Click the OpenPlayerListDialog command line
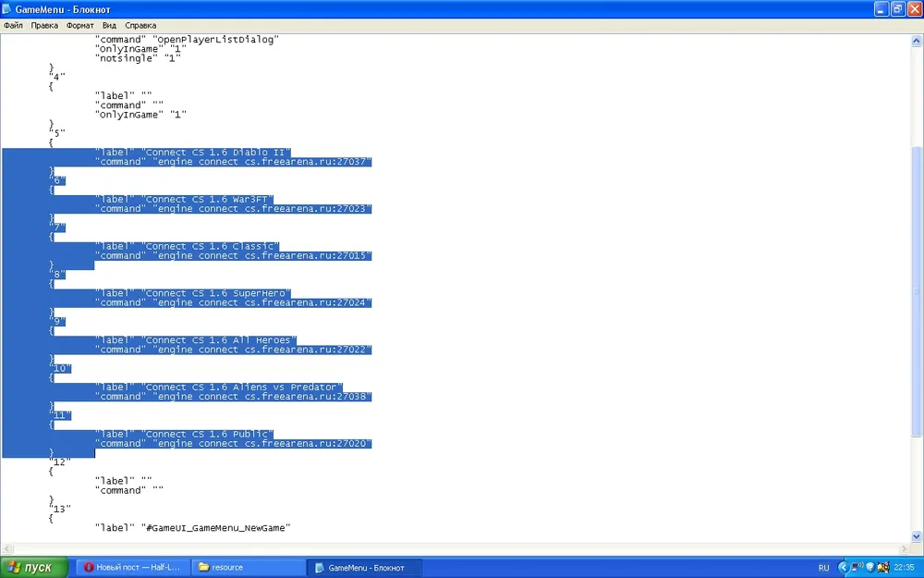This screenshot has height=578, width=924. [x=187, y=40]
